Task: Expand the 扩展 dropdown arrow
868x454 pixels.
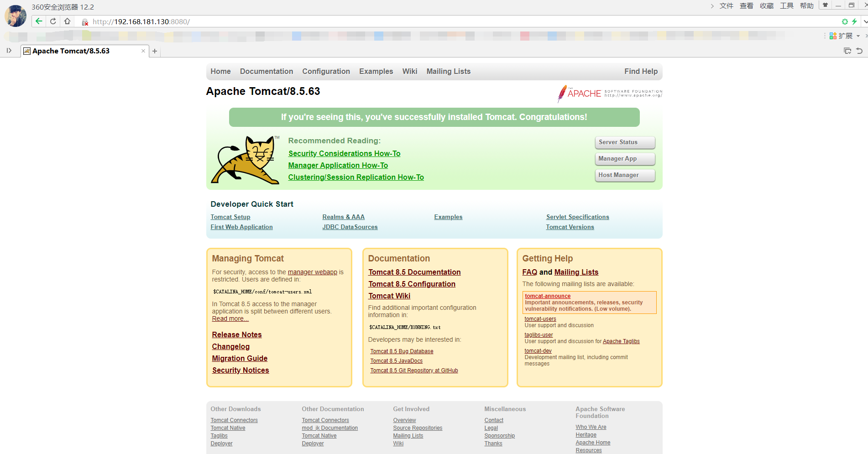Action: click(x=858, y=36)
